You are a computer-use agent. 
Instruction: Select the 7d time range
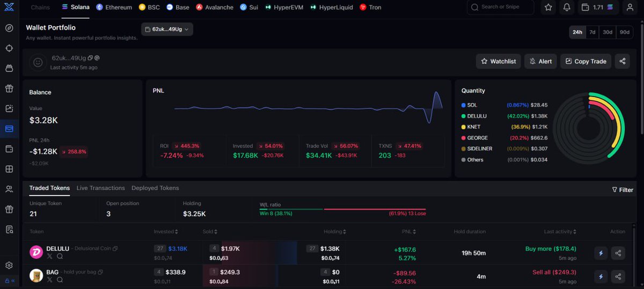pyautogui.click(x=592, y=32)
